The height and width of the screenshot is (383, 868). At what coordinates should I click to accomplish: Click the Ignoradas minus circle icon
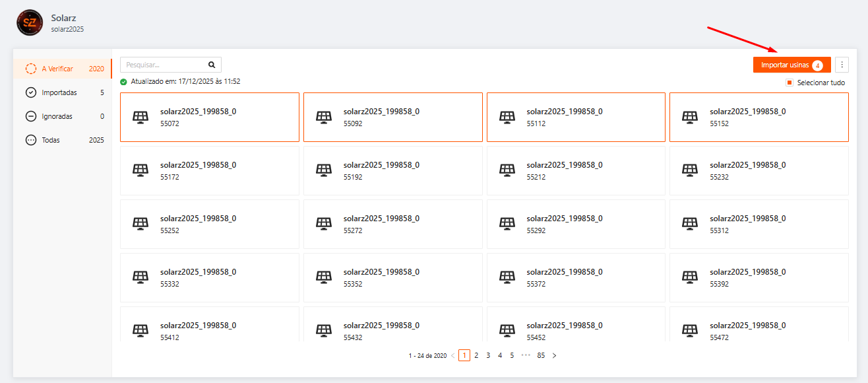(x=31, y=116)
